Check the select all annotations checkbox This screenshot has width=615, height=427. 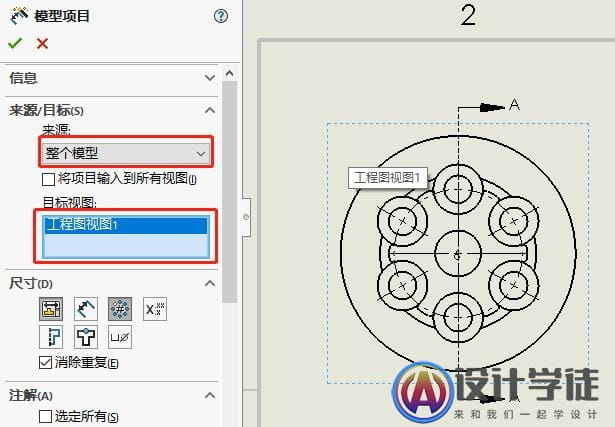pyautogui.click(x=45, y=416)
